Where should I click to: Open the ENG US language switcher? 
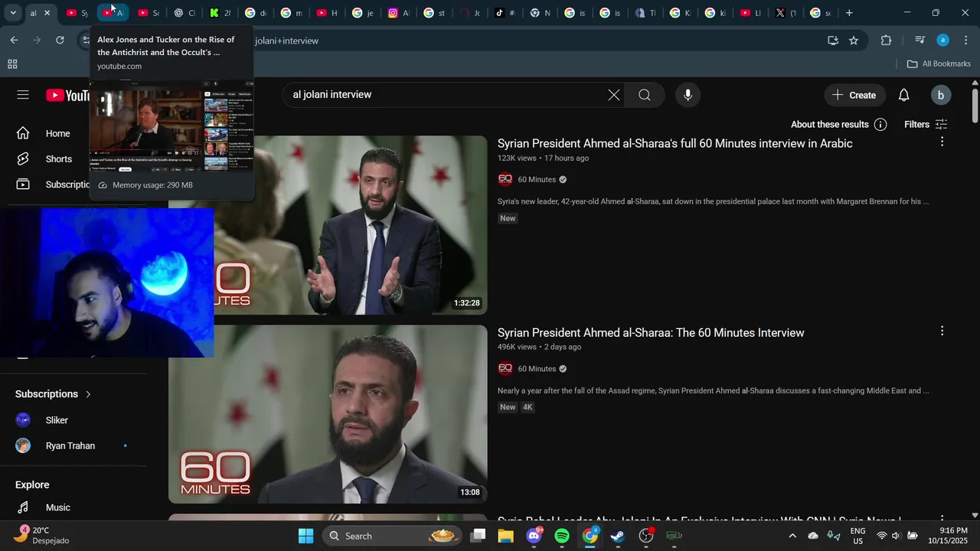pos(857,536)
